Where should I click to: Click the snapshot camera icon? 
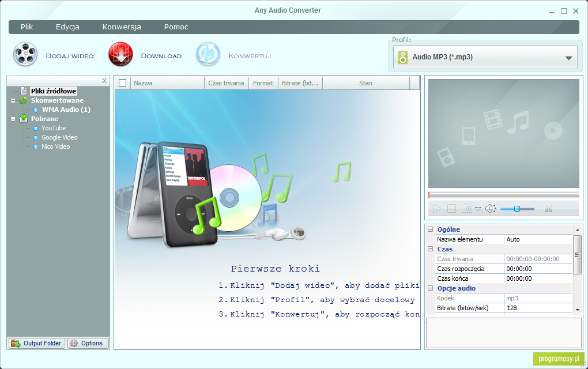pyautogui.click(x=467, y=208)
